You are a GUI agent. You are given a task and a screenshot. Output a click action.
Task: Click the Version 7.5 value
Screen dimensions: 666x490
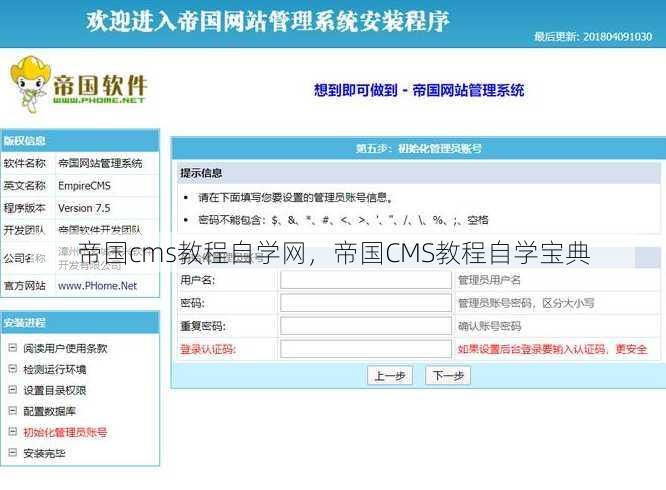tap(84, 208)
